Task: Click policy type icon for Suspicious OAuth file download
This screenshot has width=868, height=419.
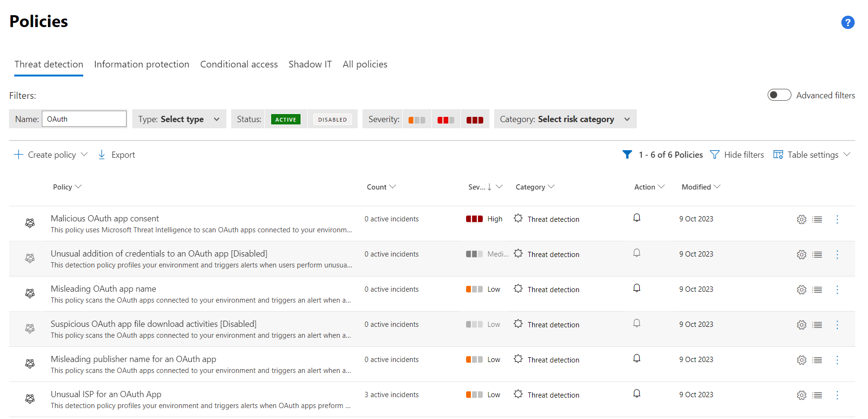Action: click(30, 328)
